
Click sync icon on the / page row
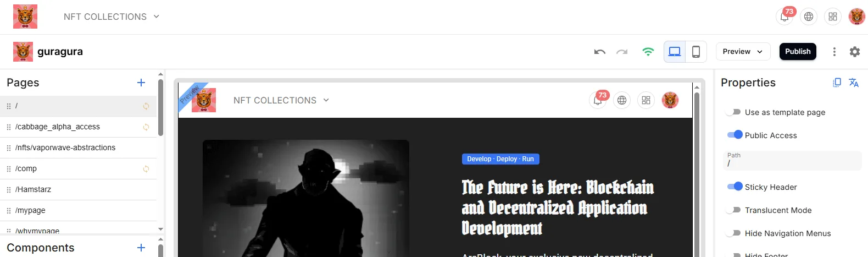(x=146, y=106)
